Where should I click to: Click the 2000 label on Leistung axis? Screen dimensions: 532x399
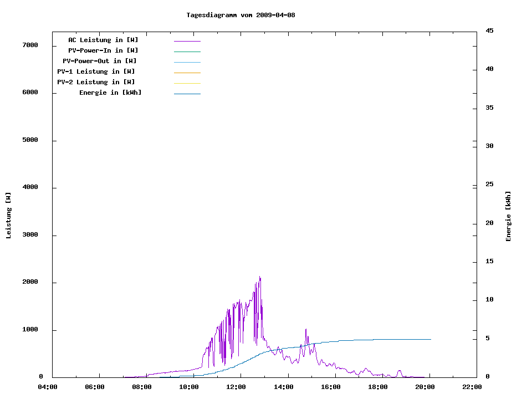coord(30,282)
